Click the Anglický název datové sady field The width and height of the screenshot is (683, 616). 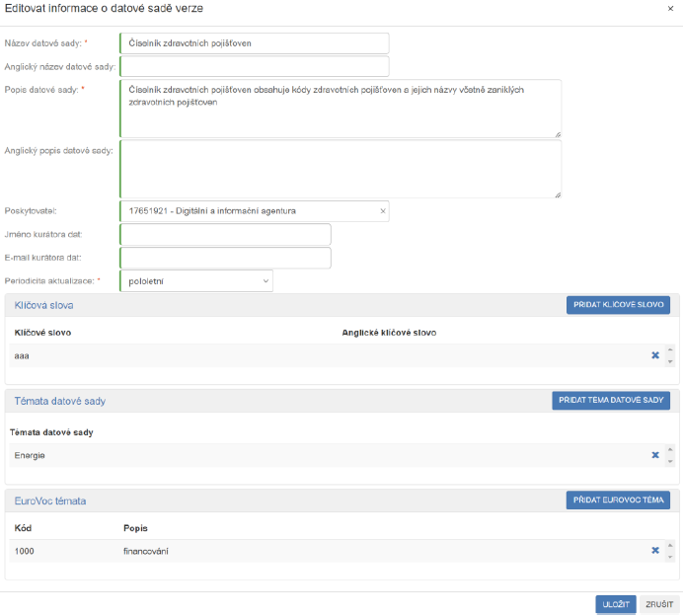coord(254,66)
